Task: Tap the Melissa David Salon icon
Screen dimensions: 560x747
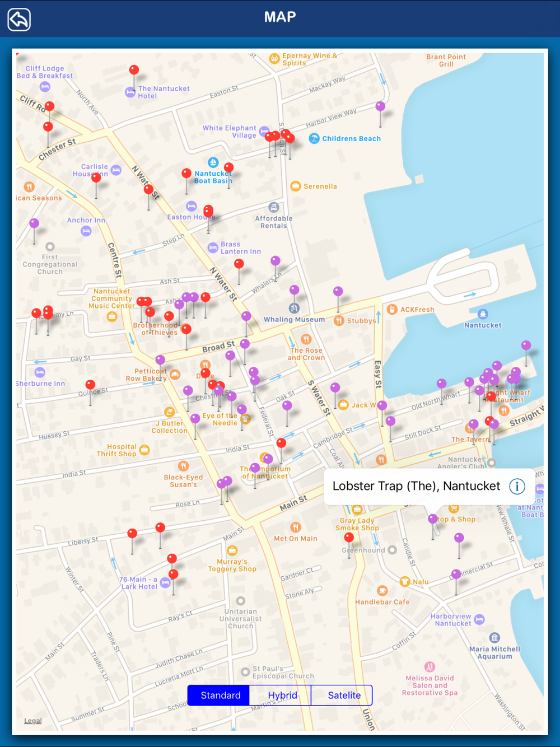Action: 430,666
